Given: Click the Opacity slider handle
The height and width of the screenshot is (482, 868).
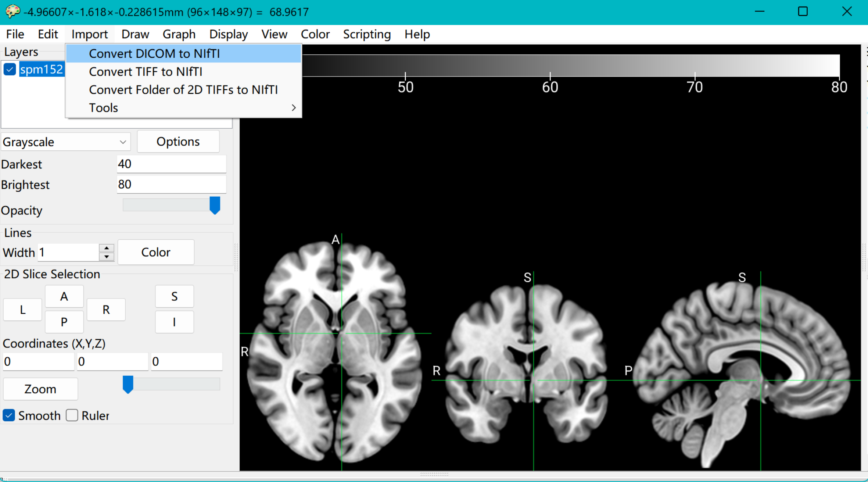Looking at the screenshot, I should (x=215, y=205).
